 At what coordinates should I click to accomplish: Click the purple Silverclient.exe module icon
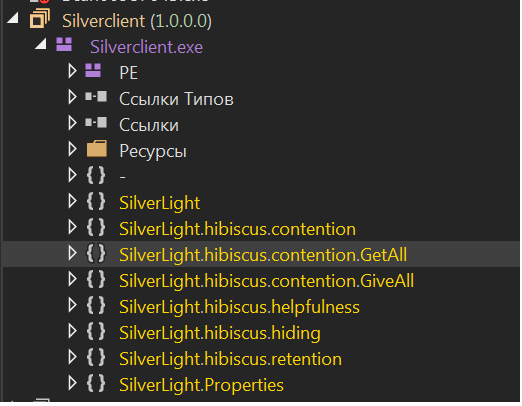click(x=64, y=44)
